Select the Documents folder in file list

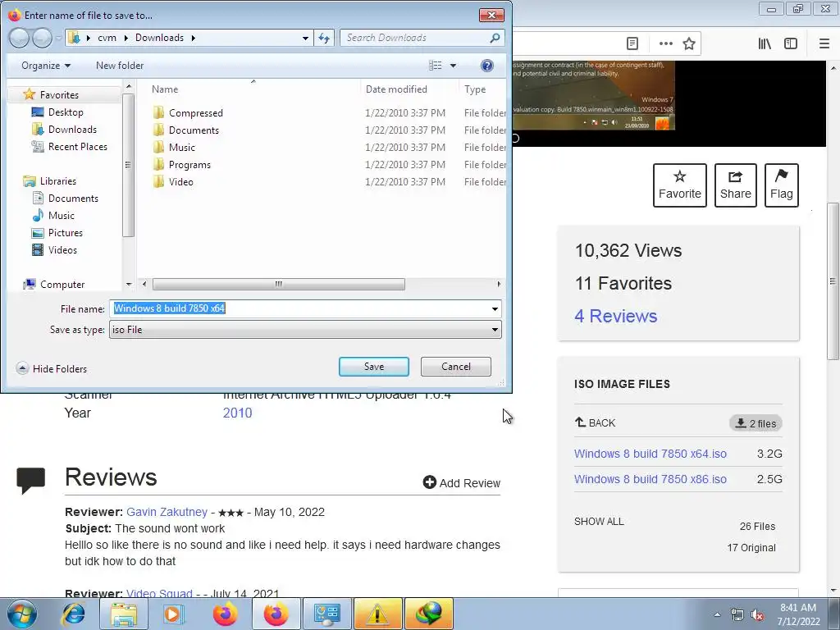(194, 130)
